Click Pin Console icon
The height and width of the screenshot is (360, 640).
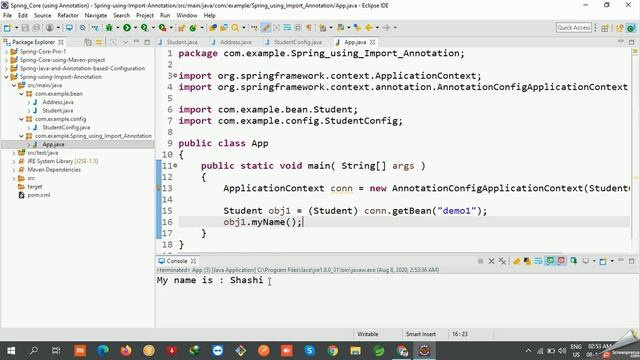click(x=573, y=261)
